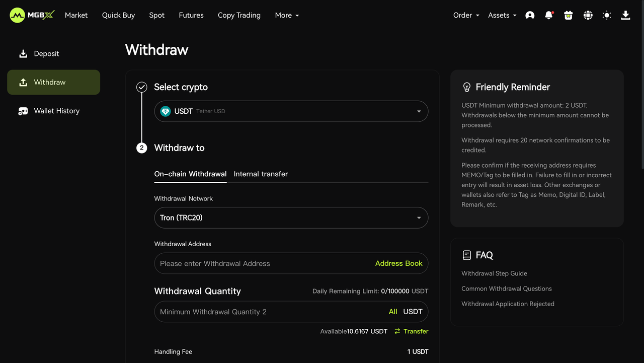Open the gift rewards icon
Image resolution: width=644 pixels, height=363 pixels.
(x=569, y=16)
